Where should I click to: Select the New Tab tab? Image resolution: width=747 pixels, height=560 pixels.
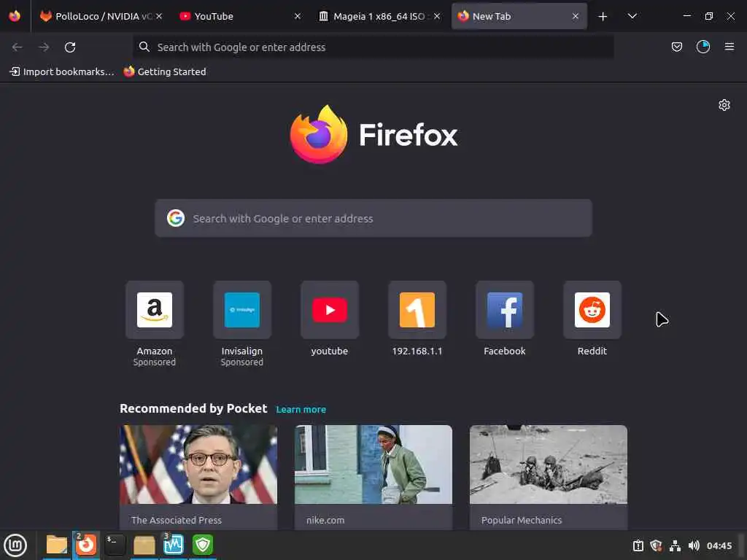click(519, 16)
